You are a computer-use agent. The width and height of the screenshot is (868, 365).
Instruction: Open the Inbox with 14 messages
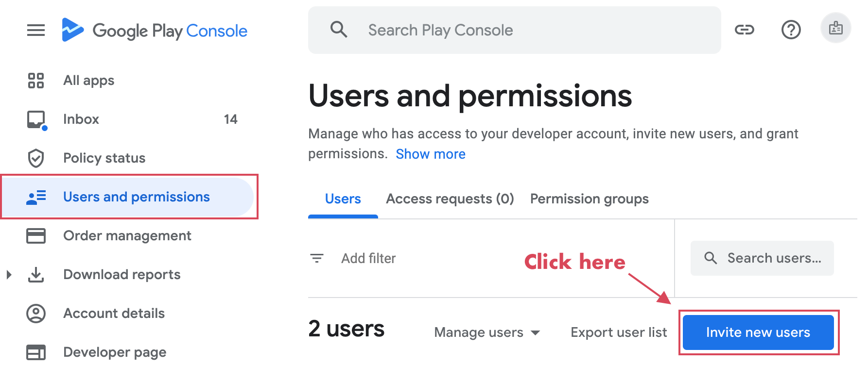pyautogui.click(x=81, y=119)
